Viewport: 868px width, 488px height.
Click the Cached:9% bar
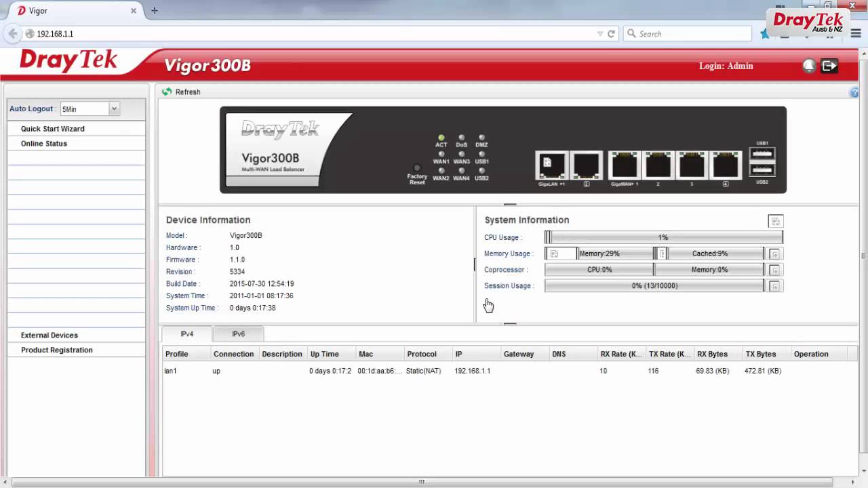(710, 253)
